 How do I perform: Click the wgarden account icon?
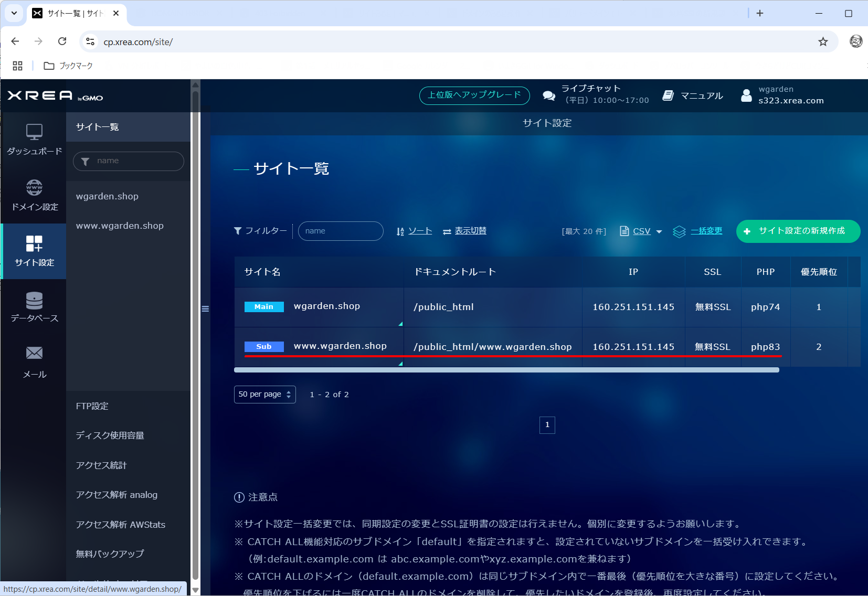tap(747, 95)
